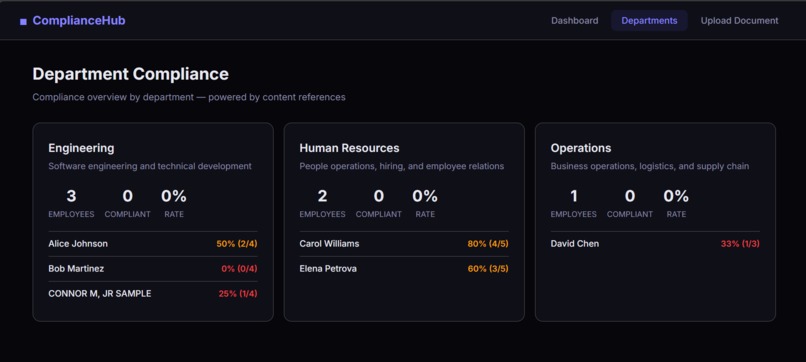This screenshot has width=806, height=362.
Task: Click Engineering's employee count of 3
Action: (x=71, y=196)
